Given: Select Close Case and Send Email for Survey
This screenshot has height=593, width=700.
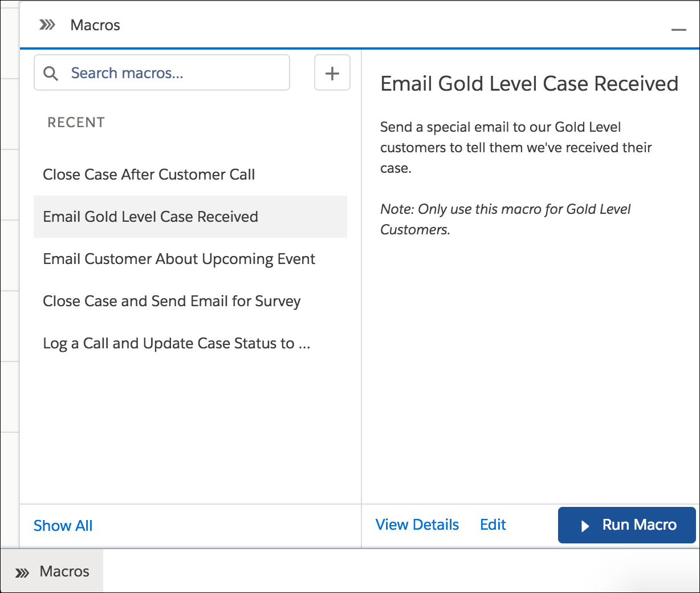Looking at the screenshot, I should pos(172,301).
